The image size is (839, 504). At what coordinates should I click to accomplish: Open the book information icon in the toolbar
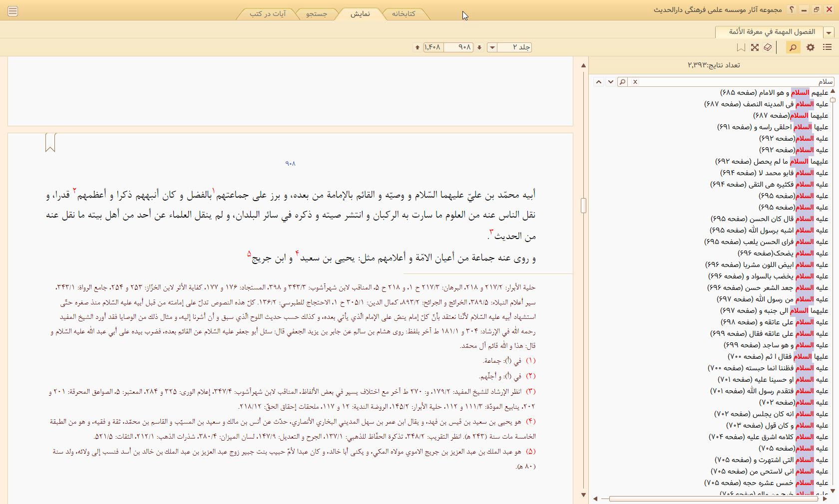tap(768, 47)
